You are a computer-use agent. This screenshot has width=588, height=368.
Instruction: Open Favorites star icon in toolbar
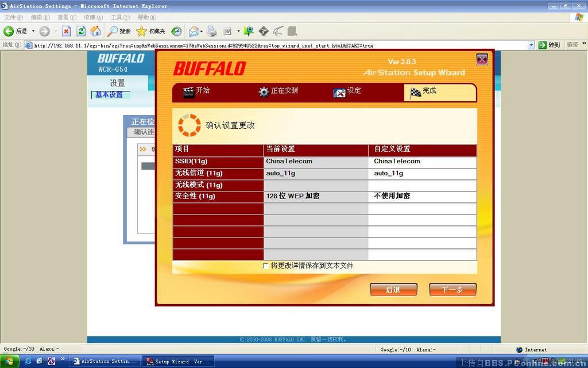[141, 31]
